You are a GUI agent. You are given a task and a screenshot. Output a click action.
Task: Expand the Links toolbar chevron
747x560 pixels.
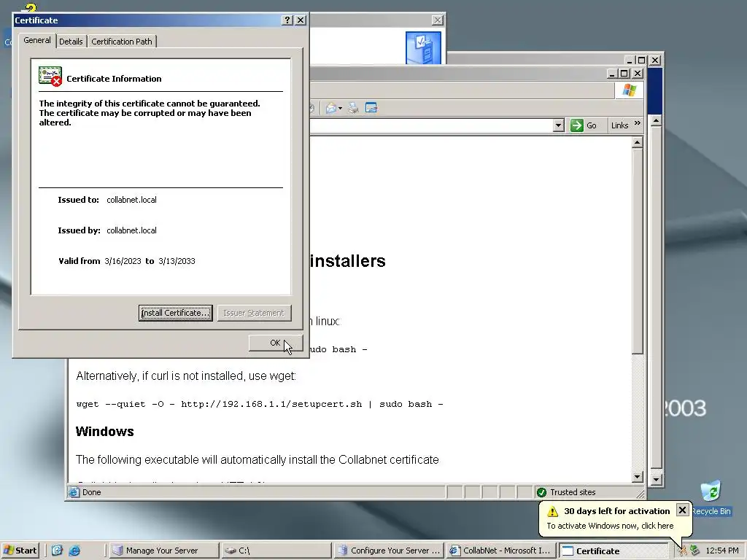(x=638, y=123)
